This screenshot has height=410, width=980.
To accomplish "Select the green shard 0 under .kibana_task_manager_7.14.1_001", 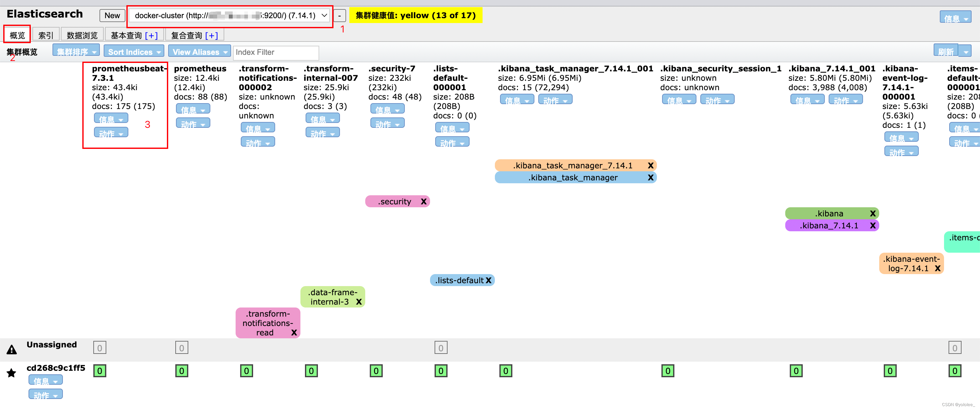I will click(x=506, y=371).
